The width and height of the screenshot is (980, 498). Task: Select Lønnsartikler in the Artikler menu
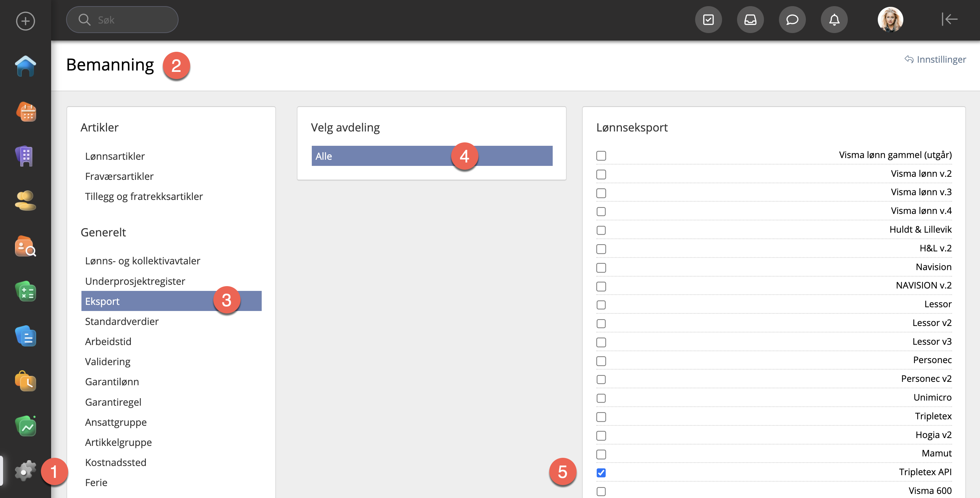pos(115,156)
